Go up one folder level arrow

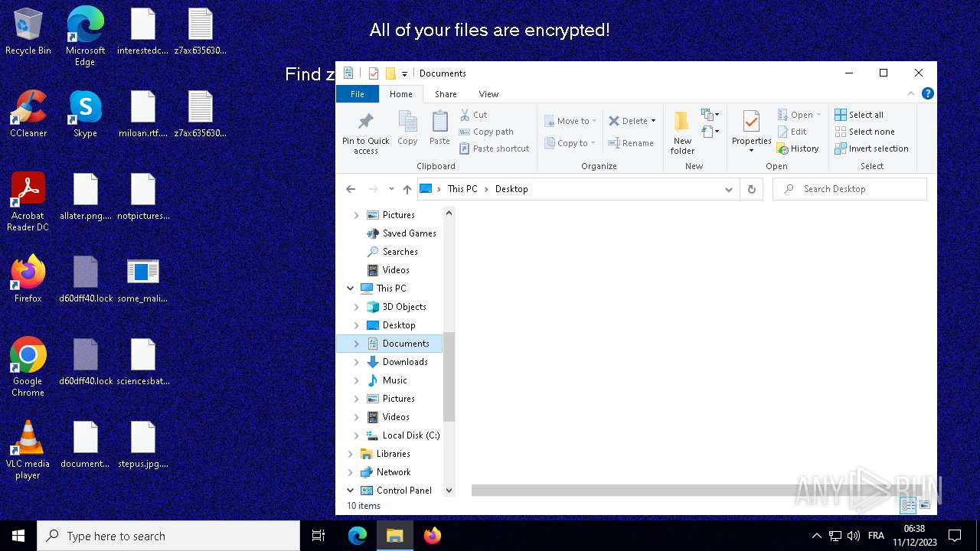(x=407, y=189)
